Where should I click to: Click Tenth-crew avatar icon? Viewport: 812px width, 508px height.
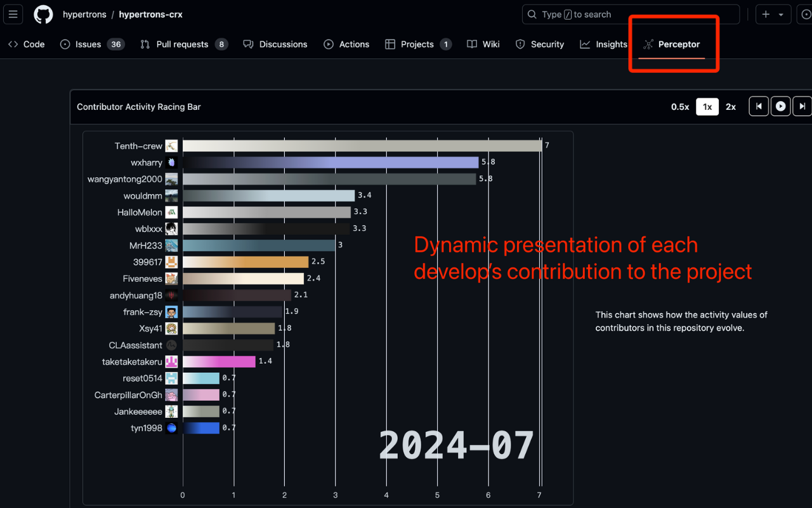pos(171,146)
